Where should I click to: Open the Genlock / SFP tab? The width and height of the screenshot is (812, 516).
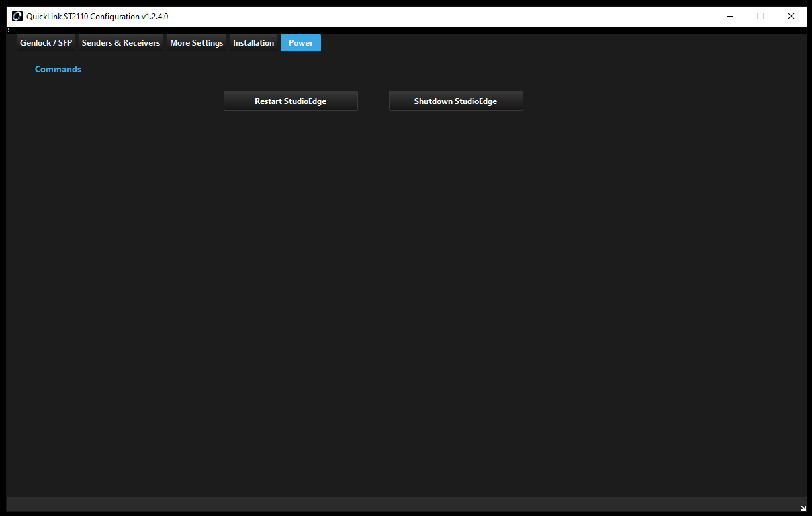pyautogui.click(x=46, y=42)
